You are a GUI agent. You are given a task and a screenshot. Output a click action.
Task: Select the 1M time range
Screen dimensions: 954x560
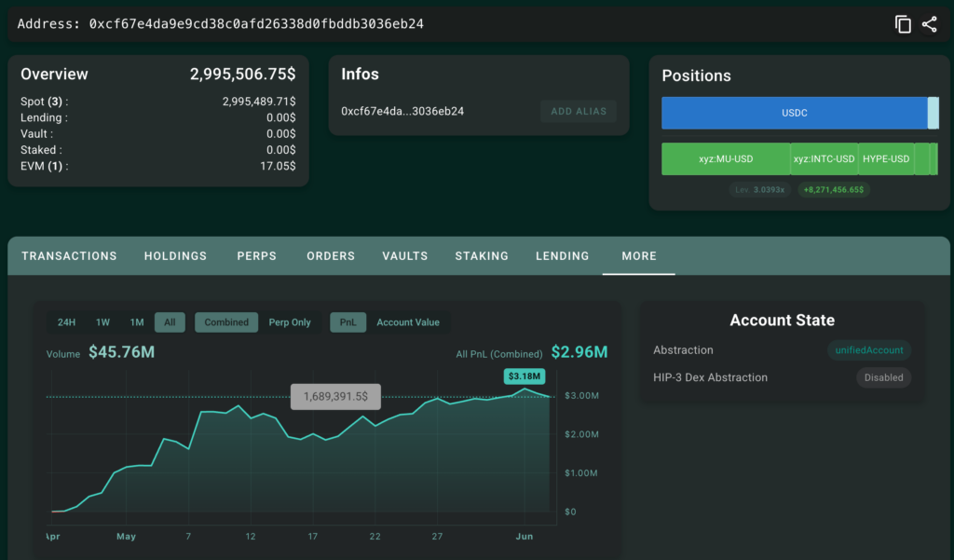pos(137,322)
